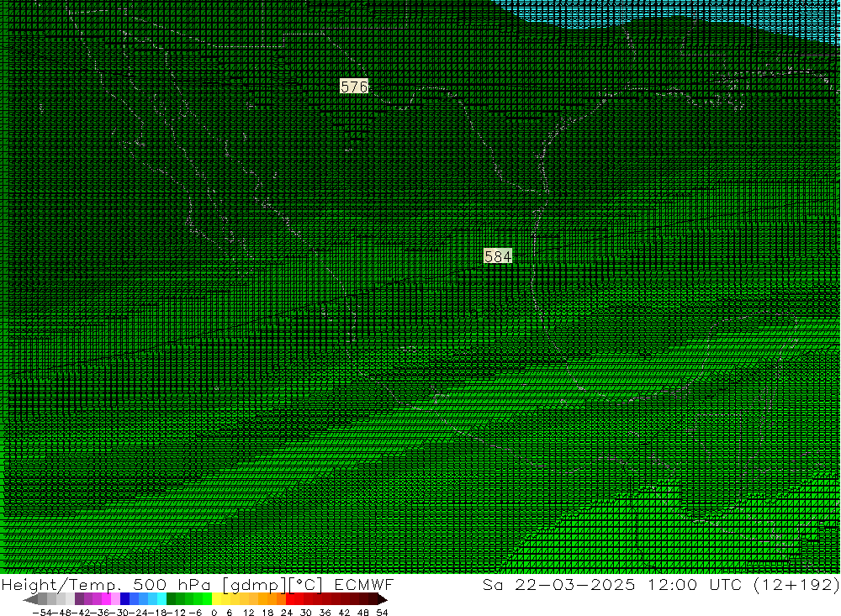Image resolution: width=841 pixels, height=616 pixels.
Task: Click the '(12+192)' forecast hour text
Action: point(796,585)
